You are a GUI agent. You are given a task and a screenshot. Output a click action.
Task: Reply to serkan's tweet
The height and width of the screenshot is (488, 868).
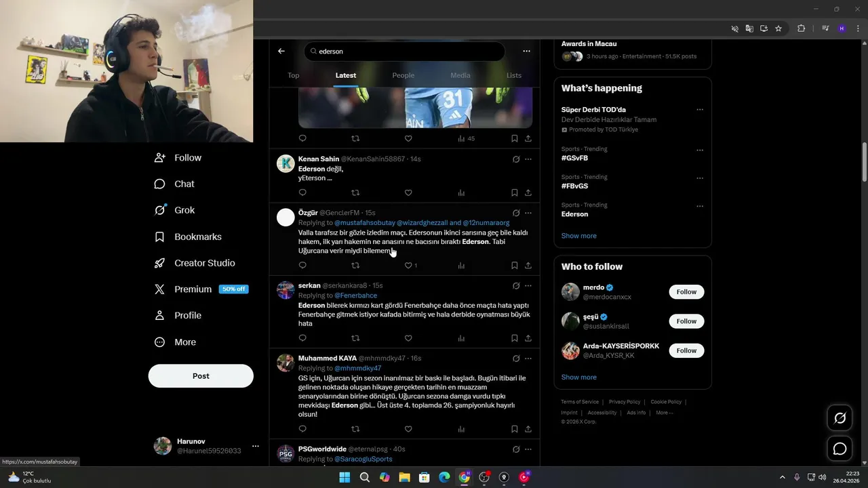[302, 338]
